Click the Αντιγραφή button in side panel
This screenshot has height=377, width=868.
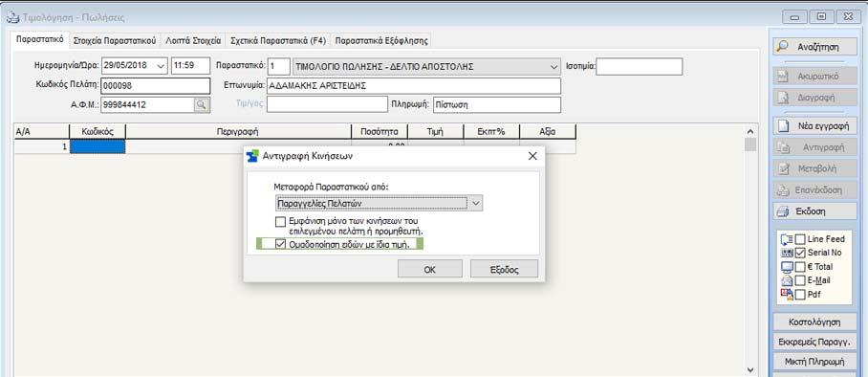pos(814,147)
